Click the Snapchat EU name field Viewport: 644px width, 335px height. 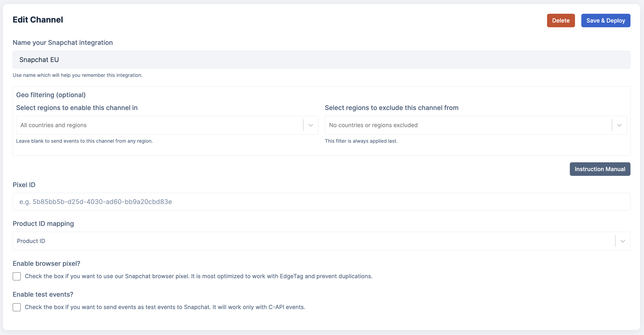[321, 60]
